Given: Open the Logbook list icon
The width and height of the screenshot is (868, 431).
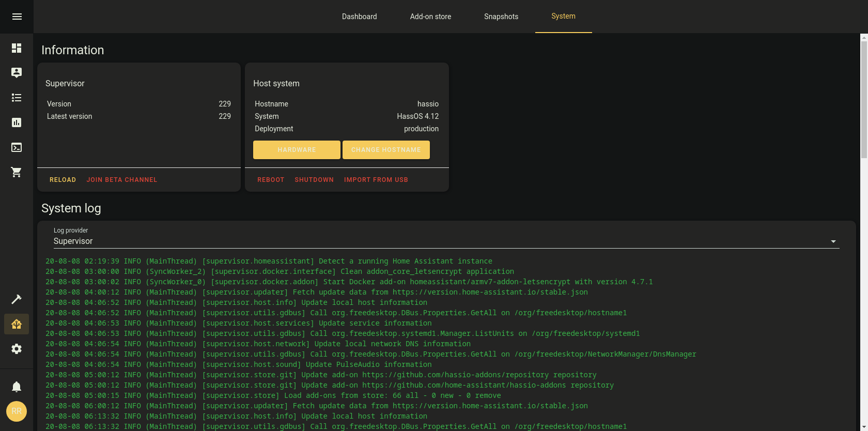Looking at the screenshot, I should click(x=17, y=98).
